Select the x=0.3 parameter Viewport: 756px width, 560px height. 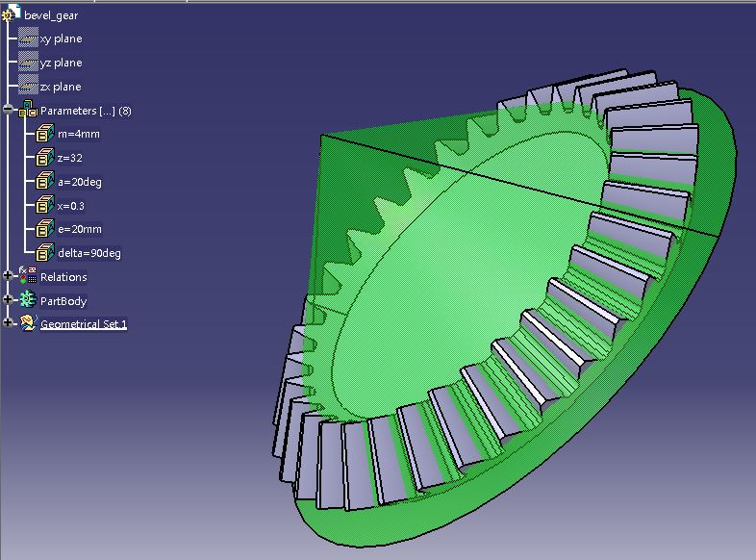coord(71,206)
